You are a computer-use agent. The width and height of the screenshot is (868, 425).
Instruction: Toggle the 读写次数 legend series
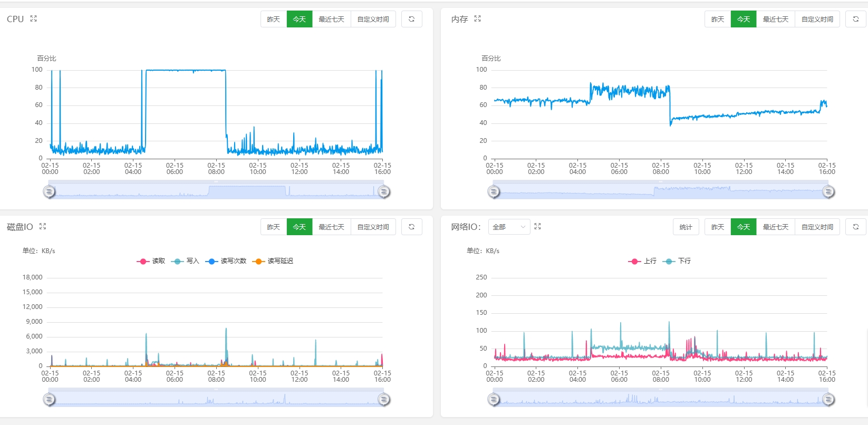(226, 261)
